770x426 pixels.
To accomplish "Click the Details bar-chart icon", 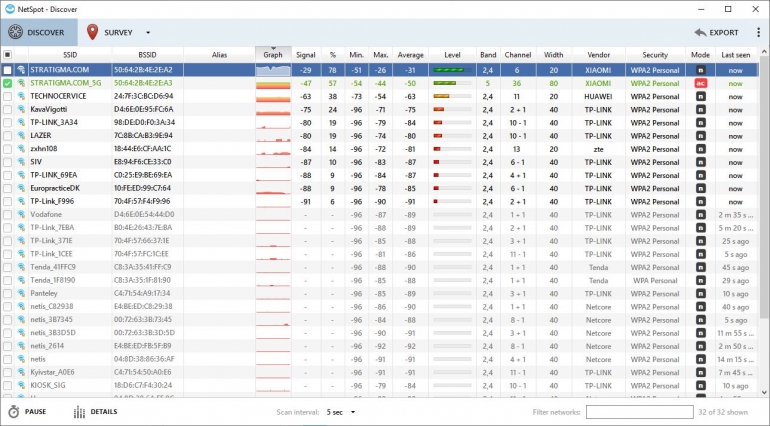I will click(x=79, y=412).
